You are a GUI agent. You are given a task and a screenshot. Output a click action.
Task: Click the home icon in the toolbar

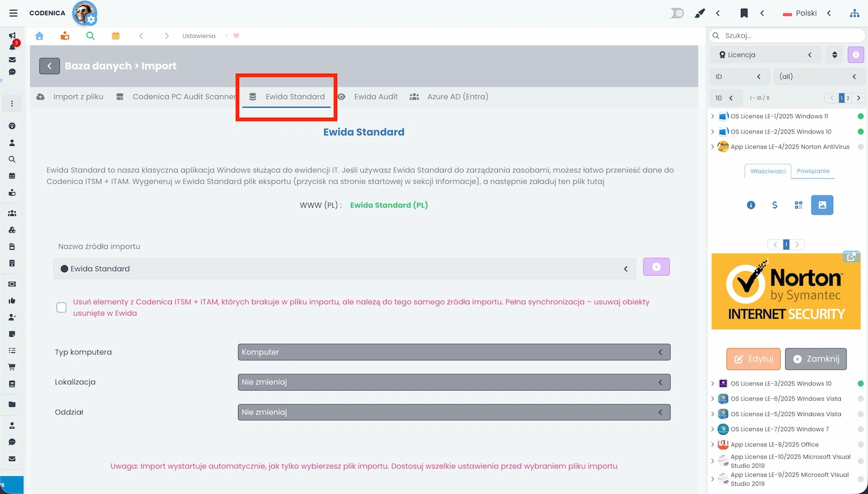(39, 36)
